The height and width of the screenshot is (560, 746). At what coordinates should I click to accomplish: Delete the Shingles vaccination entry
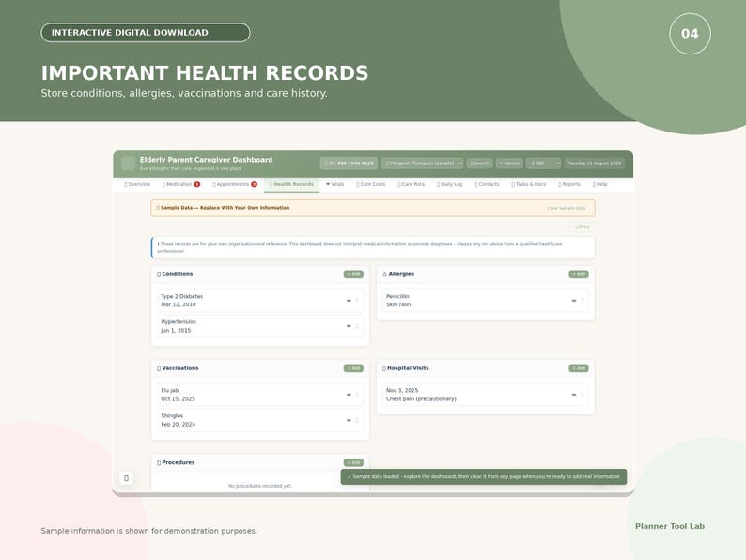[357, 421]
